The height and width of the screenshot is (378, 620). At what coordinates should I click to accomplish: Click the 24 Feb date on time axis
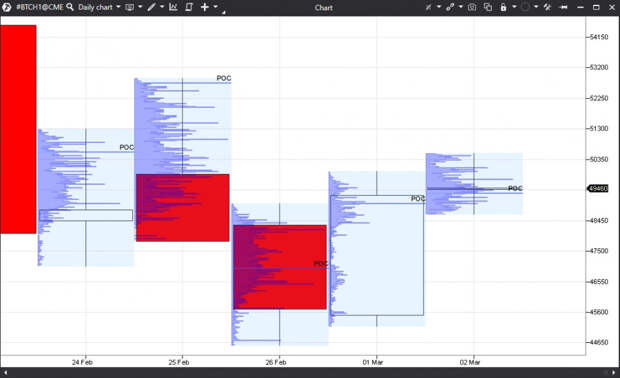[x=82, y=362]
